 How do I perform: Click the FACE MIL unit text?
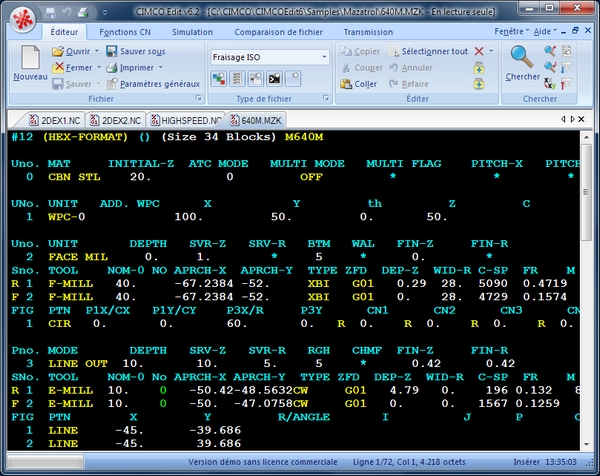coord(78,257)
